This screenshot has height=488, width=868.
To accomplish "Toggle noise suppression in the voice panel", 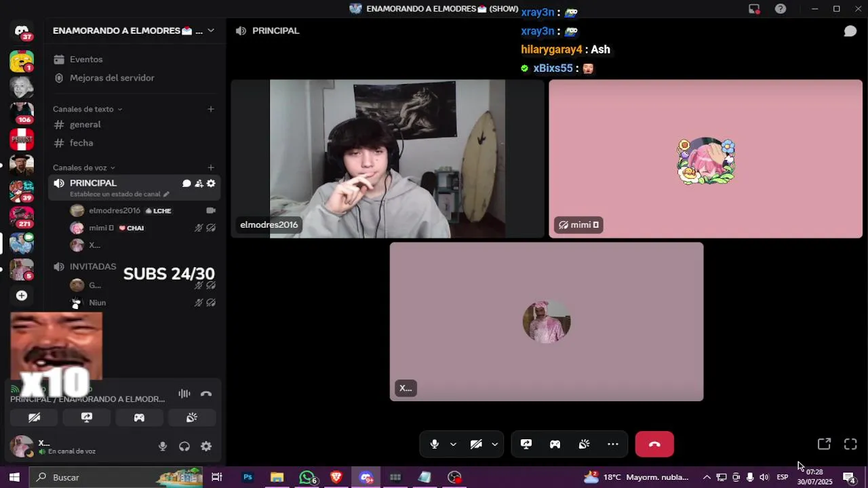I will click(184, 394).
